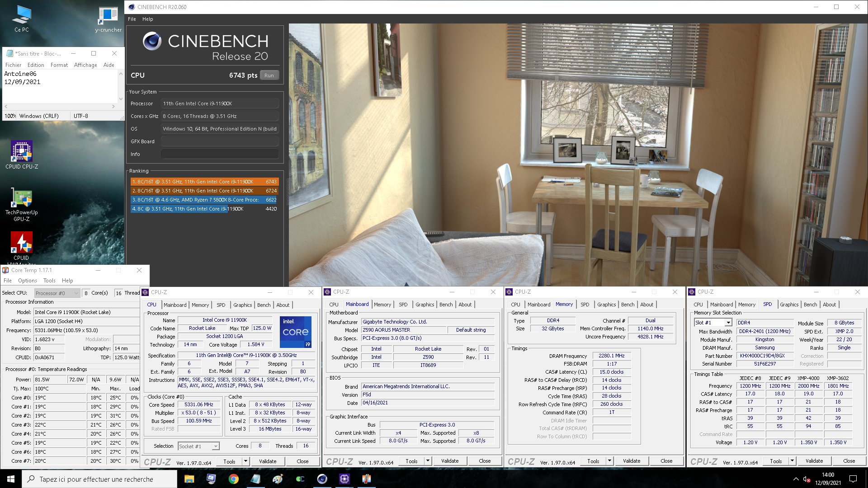Expand Tools arrow in the CPU-Z Memory window
The height and width of the screenshot is (488, 868).
609,461
